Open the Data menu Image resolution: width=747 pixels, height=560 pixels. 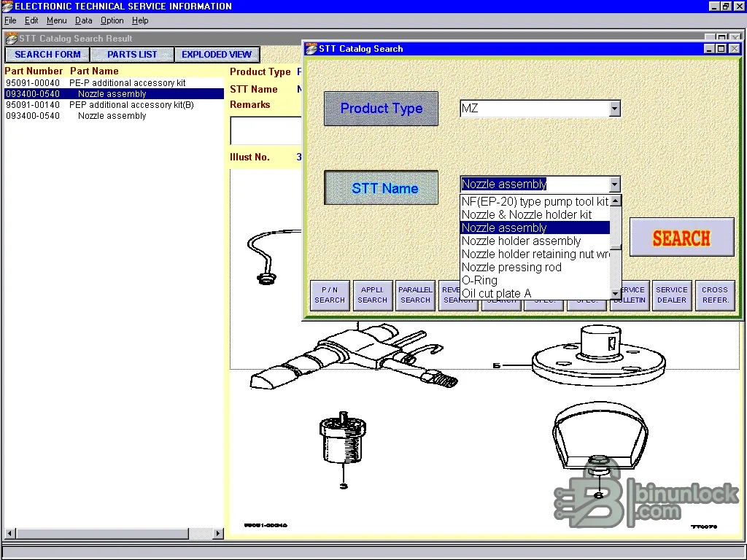83,20
